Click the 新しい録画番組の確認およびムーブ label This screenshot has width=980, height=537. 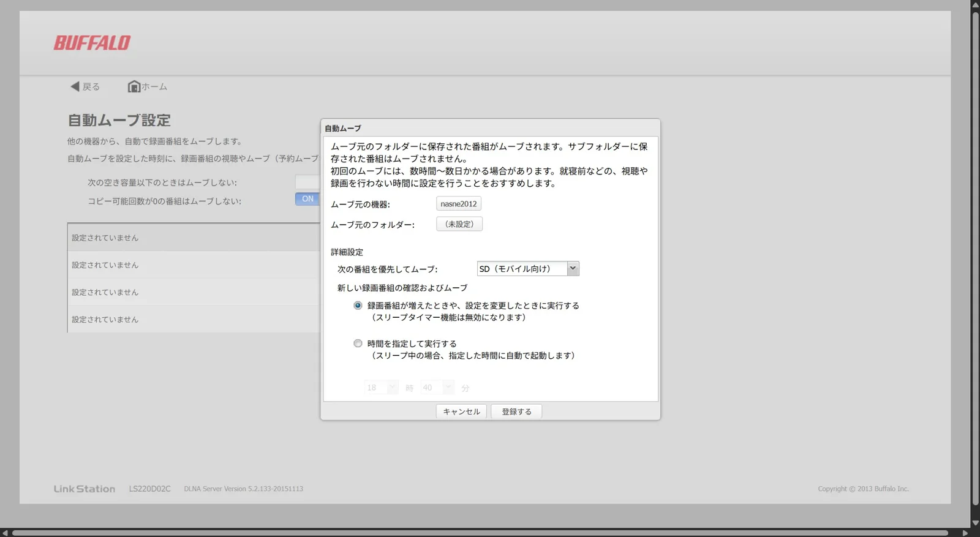pos(402,288)
